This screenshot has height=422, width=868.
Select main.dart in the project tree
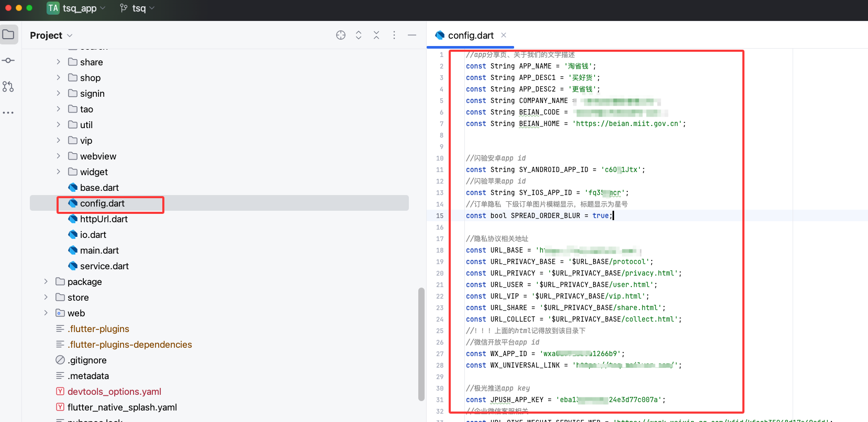point(99,250)
